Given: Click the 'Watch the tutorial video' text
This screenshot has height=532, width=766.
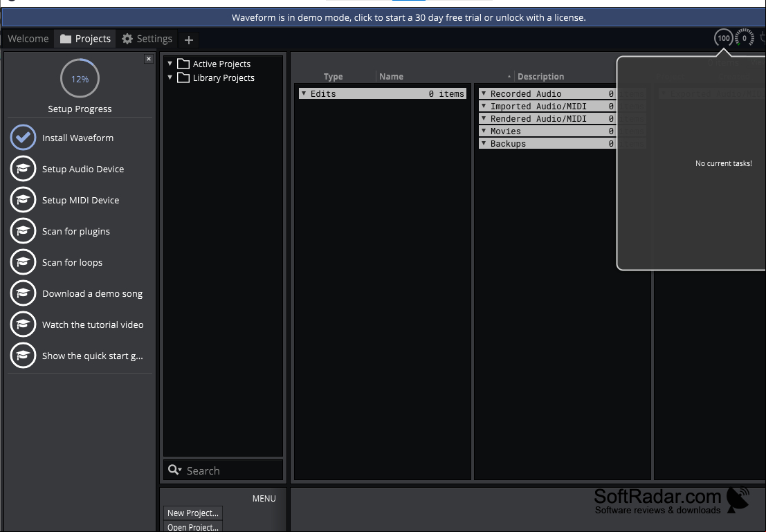Looking at the screenshot, I should point(93,325).
